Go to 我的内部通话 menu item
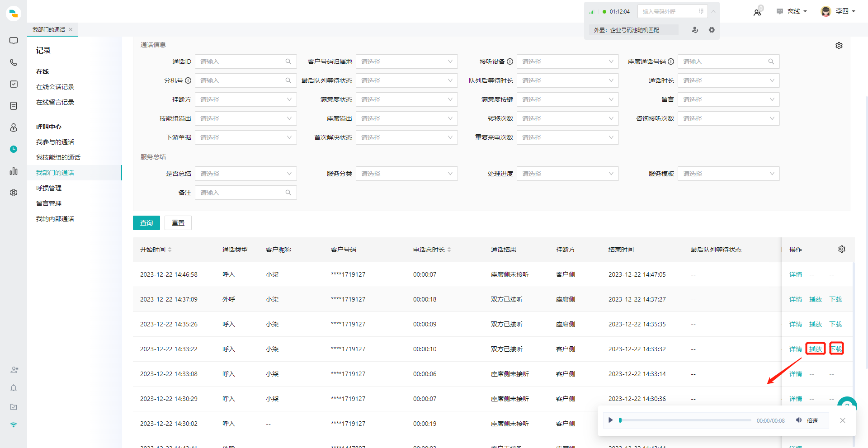 [55, 219]
